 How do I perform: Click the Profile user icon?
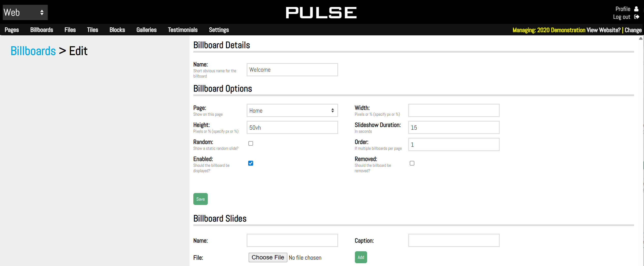click(636, 9)
